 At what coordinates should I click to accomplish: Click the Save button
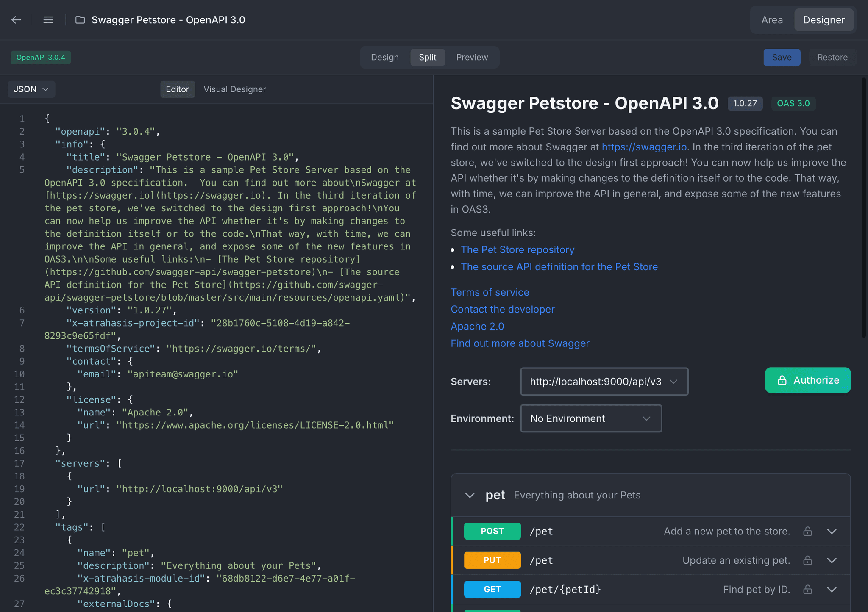[x=782, y=57]
